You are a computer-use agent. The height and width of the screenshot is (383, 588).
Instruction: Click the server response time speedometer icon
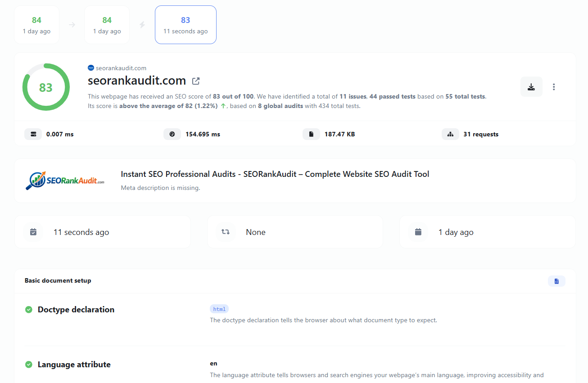click(172, 134)
